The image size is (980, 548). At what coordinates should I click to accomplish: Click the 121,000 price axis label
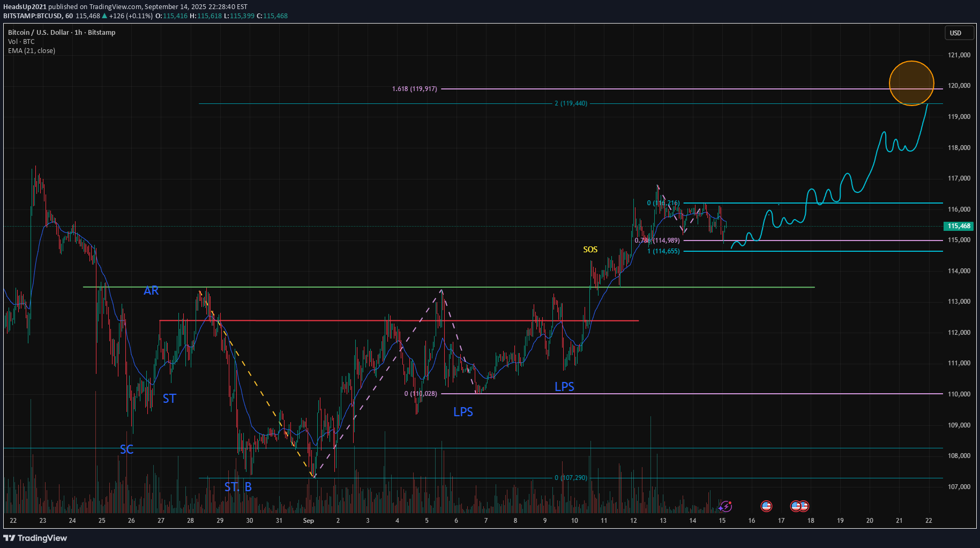[959, 55]
